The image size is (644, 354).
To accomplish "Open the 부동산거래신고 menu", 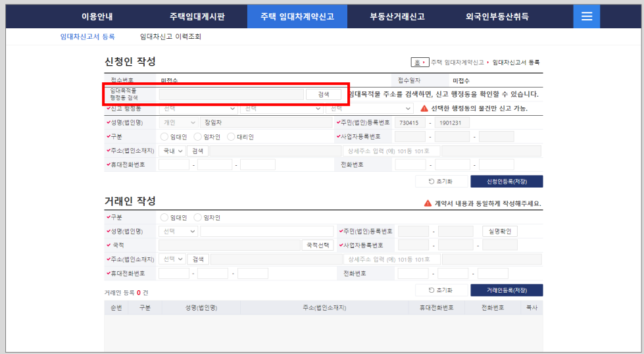I will click(x=397, y=17).
